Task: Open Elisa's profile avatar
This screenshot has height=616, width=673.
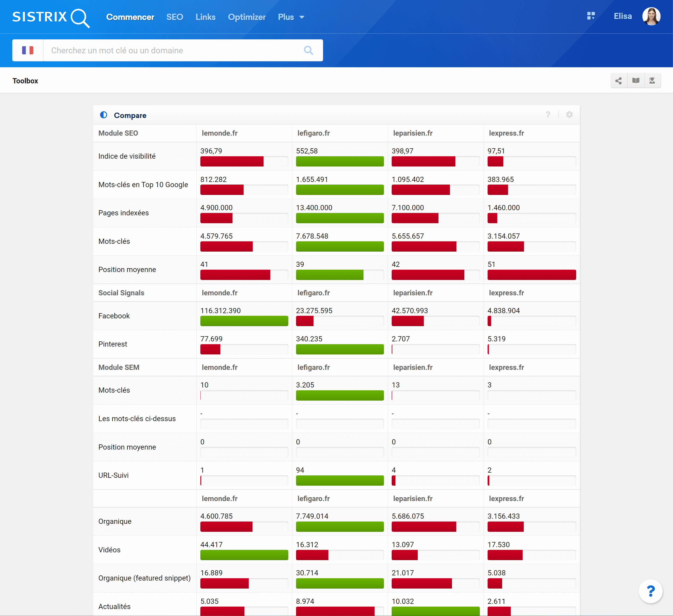Action: [651, 16]
